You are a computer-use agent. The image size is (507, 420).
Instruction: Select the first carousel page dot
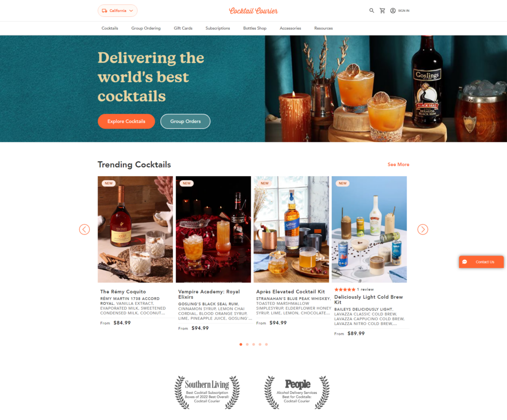pos(241,344)
